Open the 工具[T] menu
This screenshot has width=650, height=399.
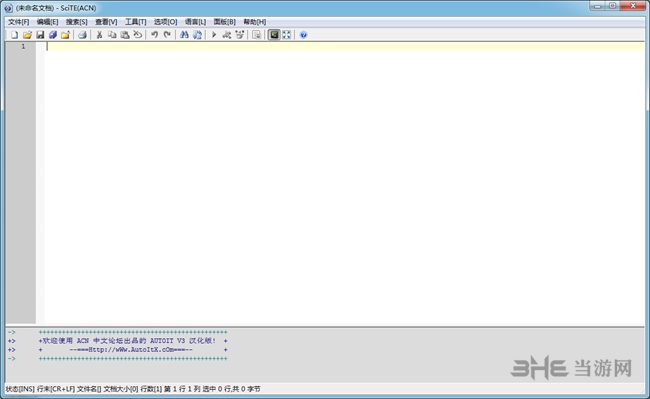click(x=136, y=22)
